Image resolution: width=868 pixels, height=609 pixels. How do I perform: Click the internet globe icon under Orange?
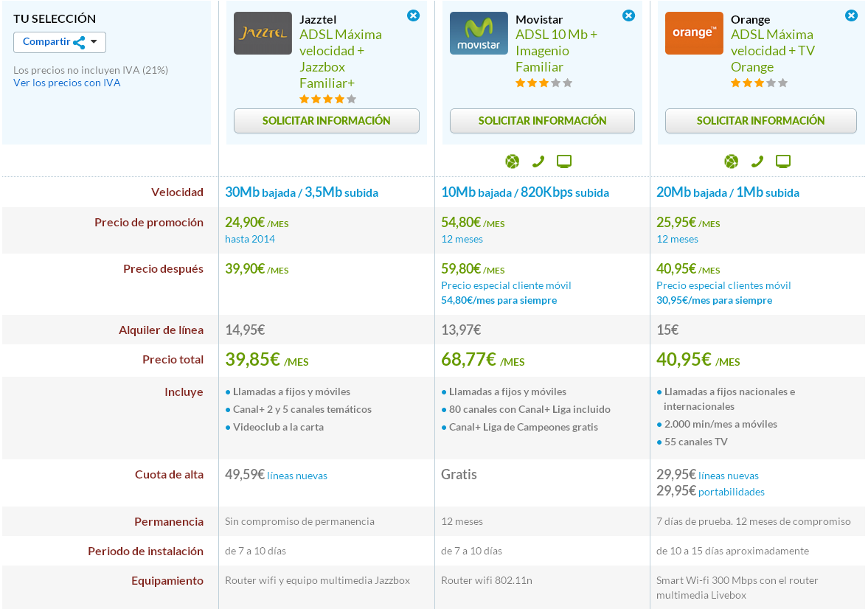732,161
